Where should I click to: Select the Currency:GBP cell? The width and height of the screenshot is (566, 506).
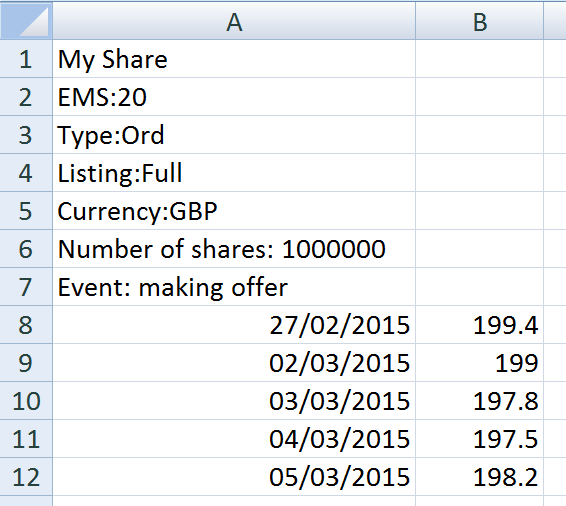tap(234, 211)
